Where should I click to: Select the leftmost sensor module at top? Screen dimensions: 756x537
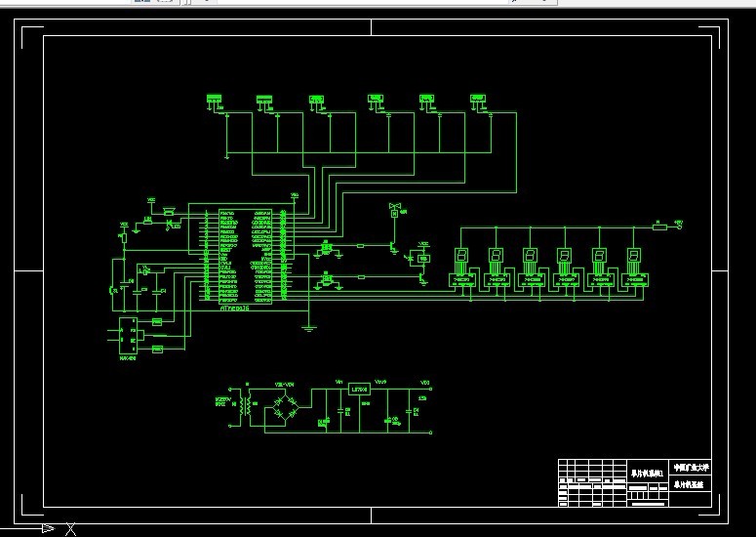(214, 99)
